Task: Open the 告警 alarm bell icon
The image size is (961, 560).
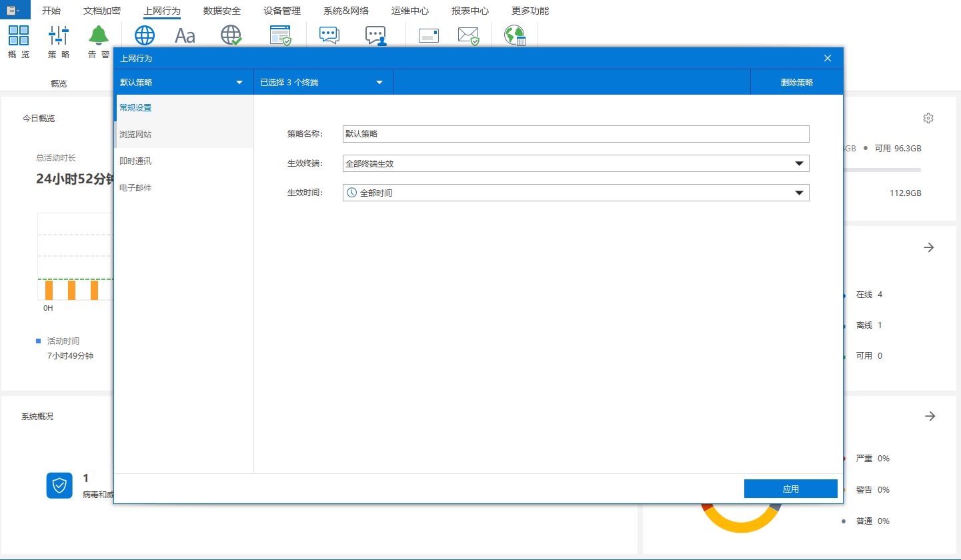Action: 99,35
